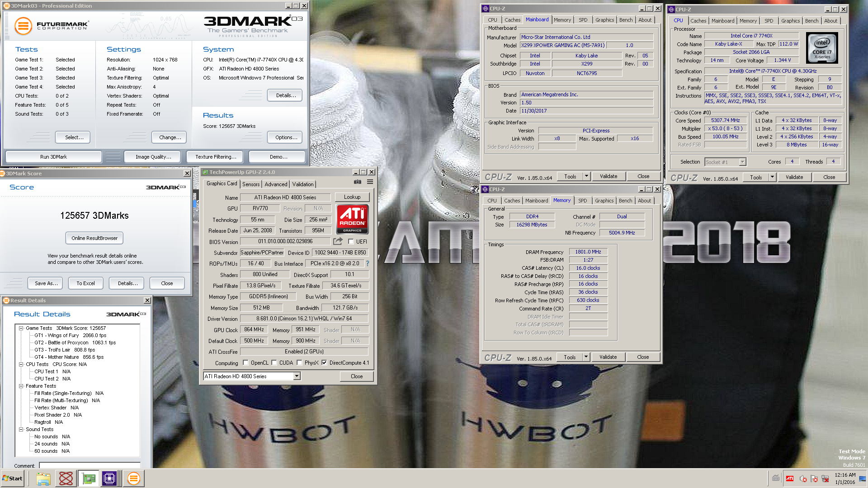The image size is (868, 488).
Task: Open the Tools dropdown arrow in CPU-Z Mainboard window
Action: (x=586, y=176)
